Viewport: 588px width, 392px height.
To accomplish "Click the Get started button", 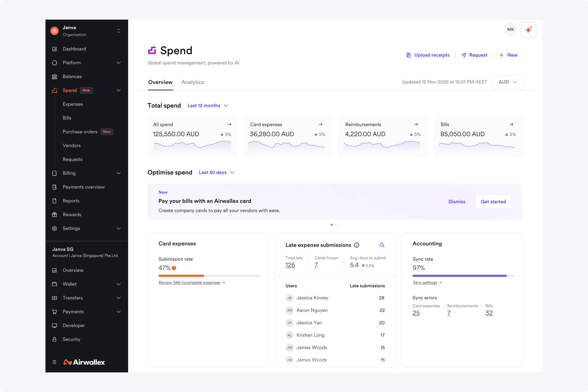I will coord(493,202).
